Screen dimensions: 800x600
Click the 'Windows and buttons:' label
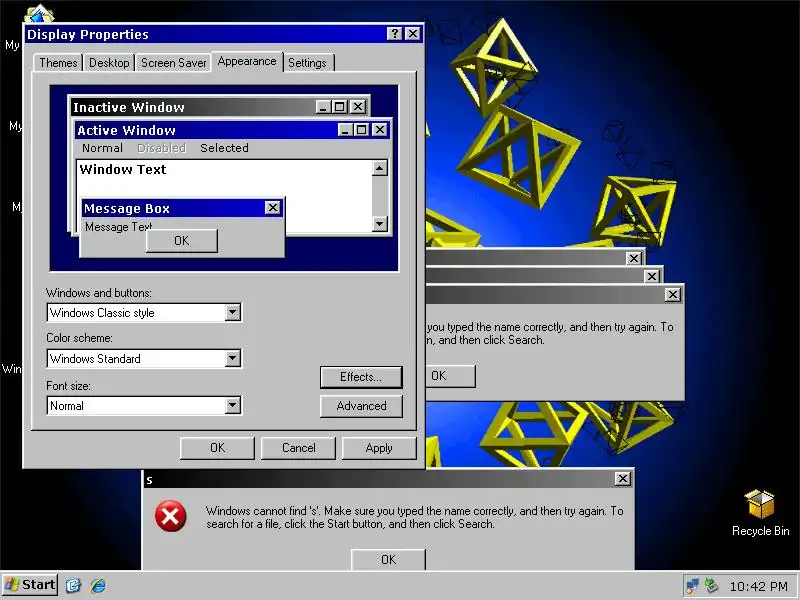[99, 293]
